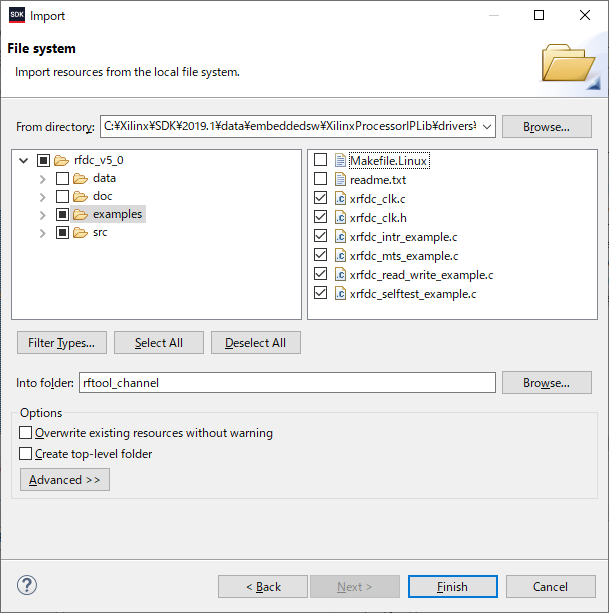The height and width of the screenshot is (613, 609).
Task: Expand the examples folder node
Action: [43, 215]
